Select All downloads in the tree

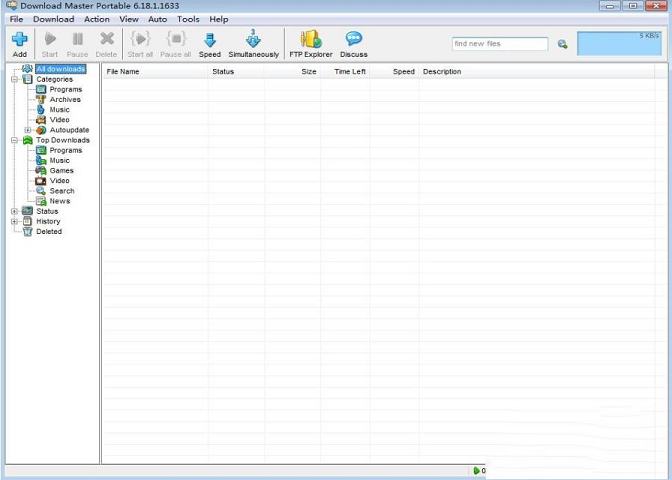(x=60, y=69)
